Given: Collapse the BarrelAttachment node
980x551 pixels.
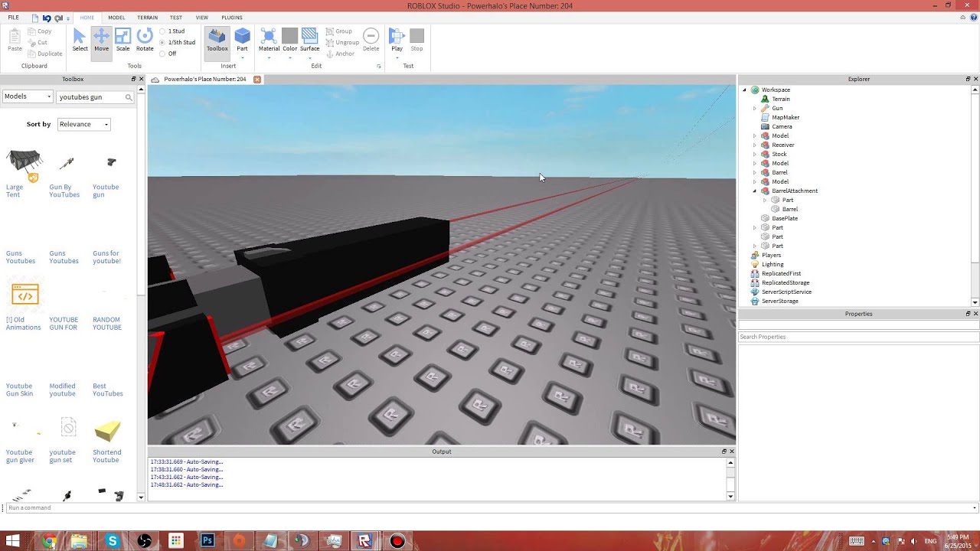Looking at the screenshot, I should coord(754,191).
